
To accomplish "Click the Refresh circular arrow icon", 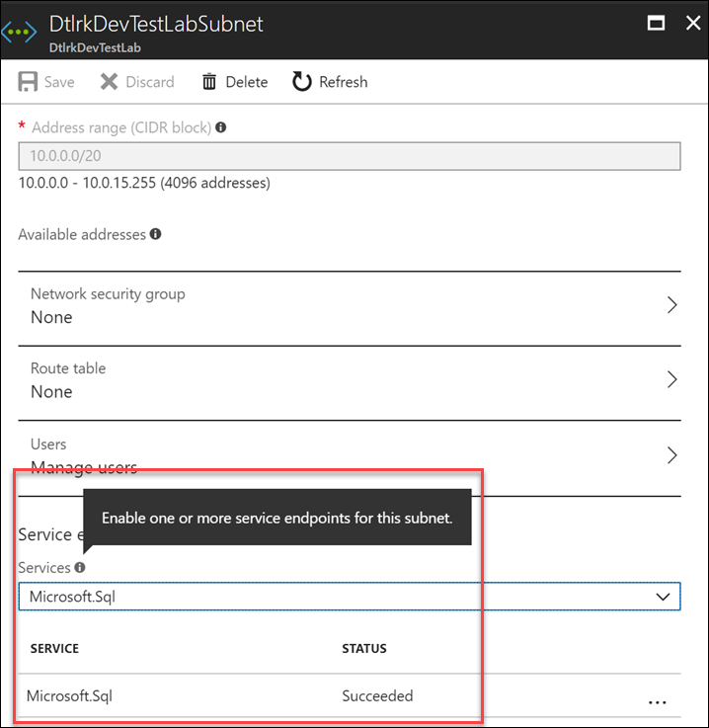I will point(302,82).
